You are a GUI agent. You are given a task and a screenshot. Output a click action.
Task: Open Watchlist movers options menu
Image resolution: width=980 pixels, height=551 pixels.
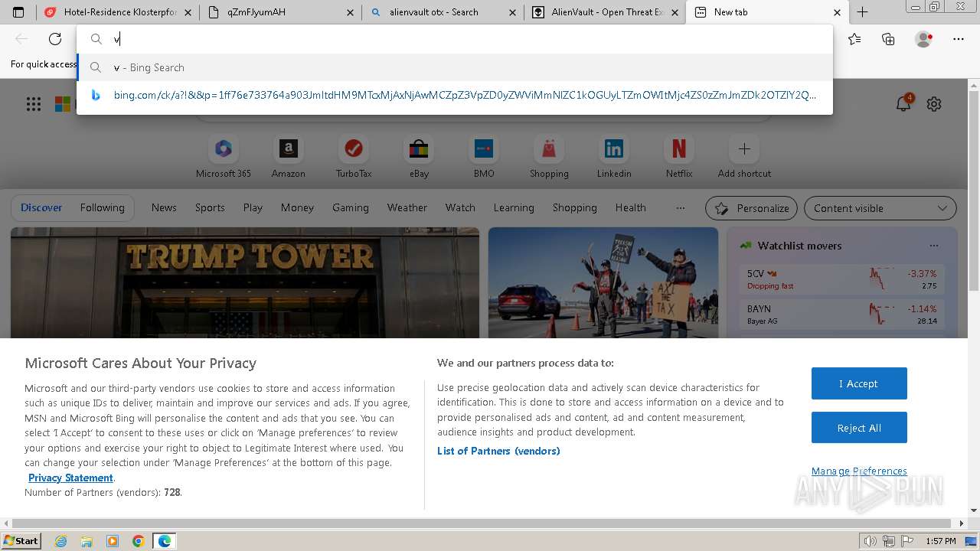coord(933,246)
